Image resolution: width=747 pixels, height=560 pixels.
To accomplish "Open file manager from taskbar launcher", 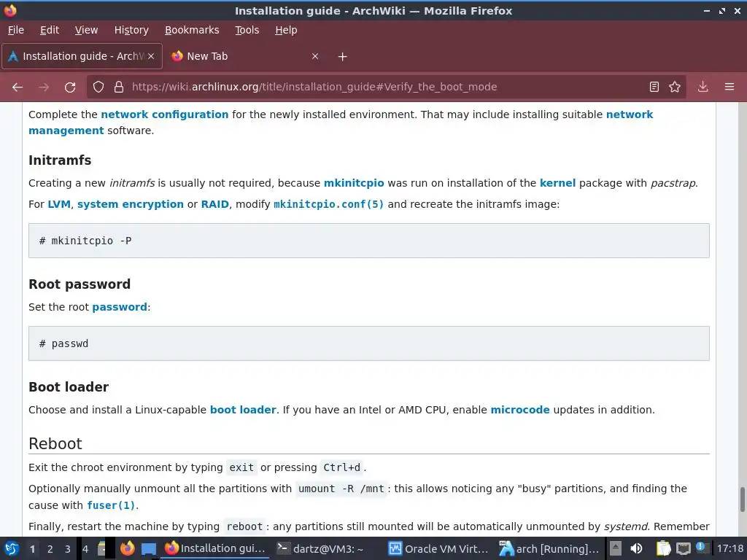I will click(x=102, y=548).
